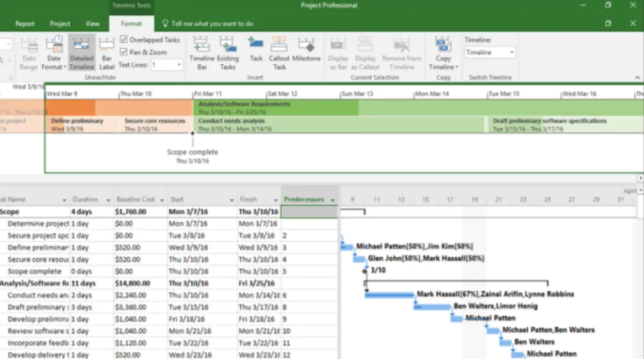Select the Timeline Bar icon

tap(201, 51)
